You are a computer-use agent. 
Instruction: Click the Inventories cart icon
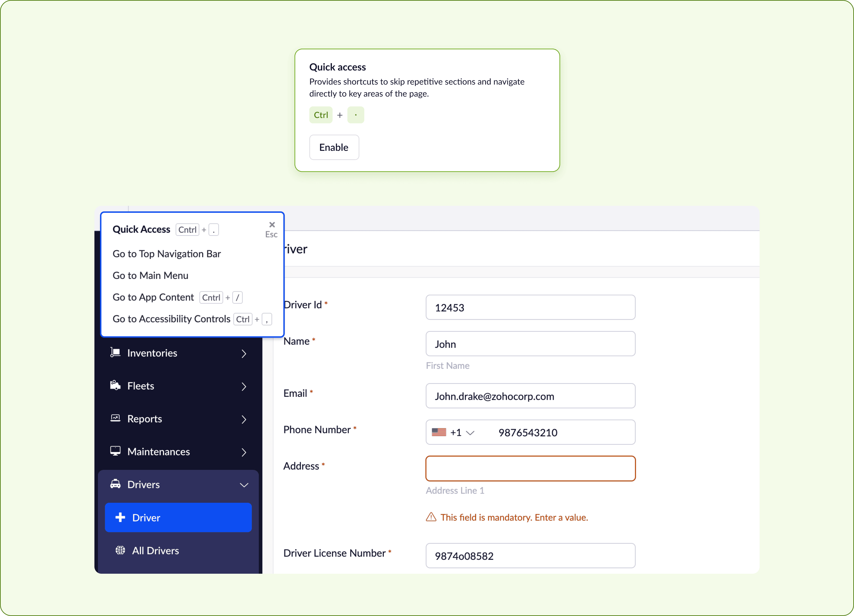tap(115, 352)
